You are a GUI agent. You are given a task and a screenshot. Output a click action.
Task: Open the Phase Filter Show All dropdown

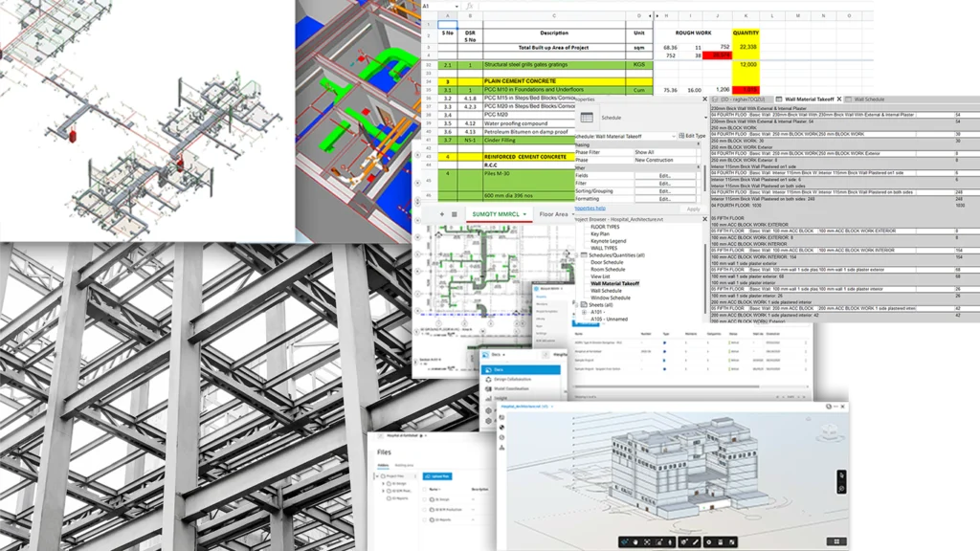tap(646, 152)
